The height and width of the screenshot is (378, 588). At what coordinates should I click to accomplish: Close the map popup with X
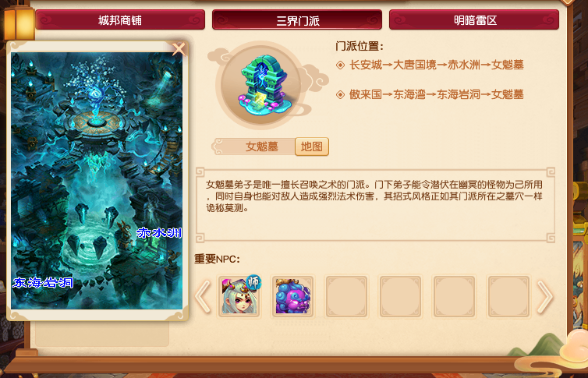tap(179, 49)
